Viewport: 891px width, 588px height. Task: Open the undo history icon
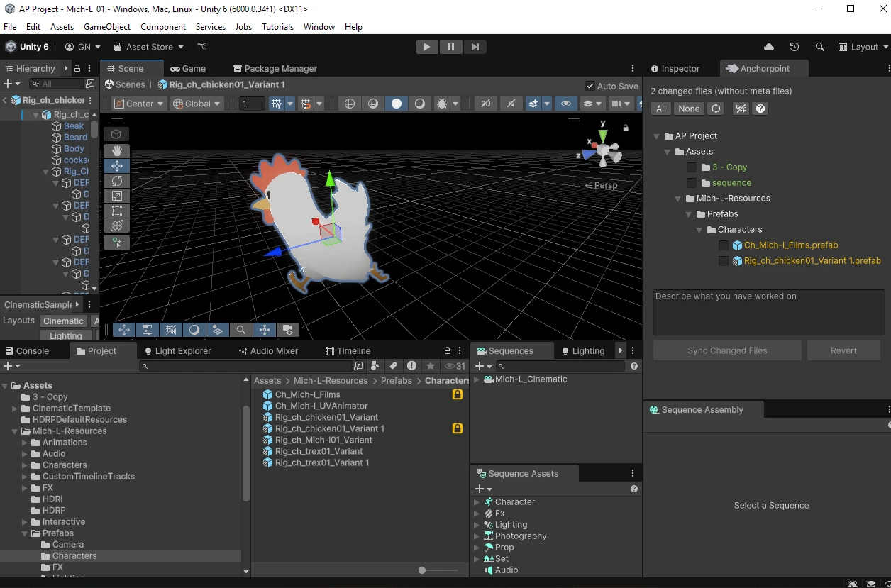point(795,47)
